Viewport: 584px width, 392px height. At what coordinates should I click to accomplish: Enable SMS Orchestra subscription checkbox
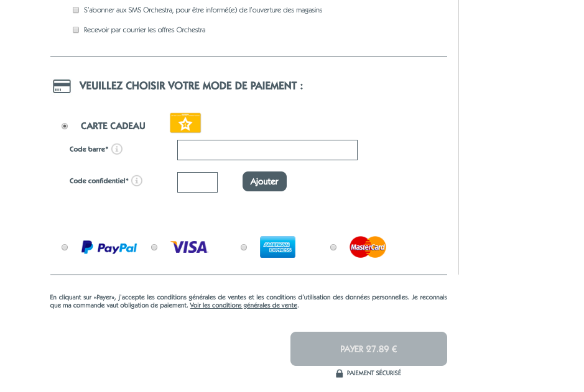coord(76,10)
